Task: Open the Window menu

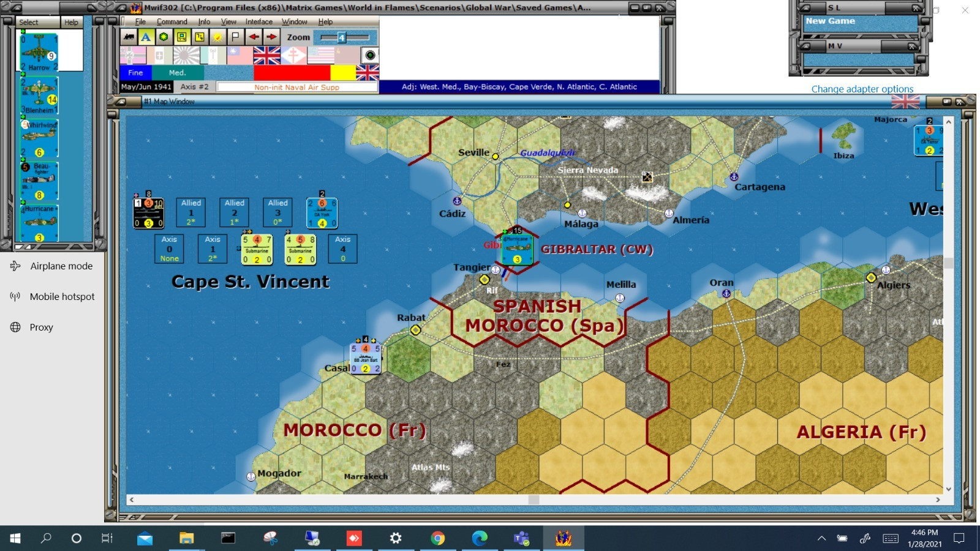Action: (x=295, y=22)
